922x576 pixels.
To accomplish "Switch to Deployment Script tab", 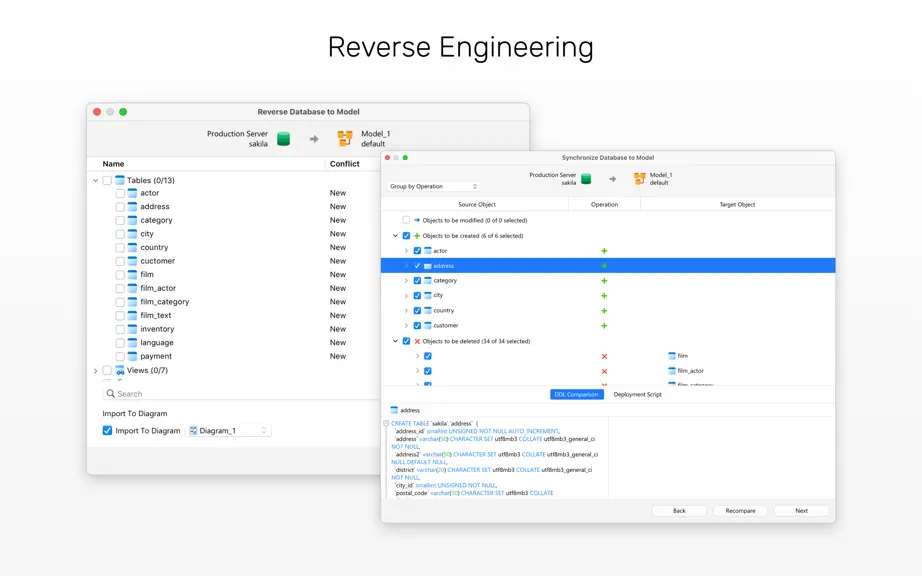I will point(637,394).
